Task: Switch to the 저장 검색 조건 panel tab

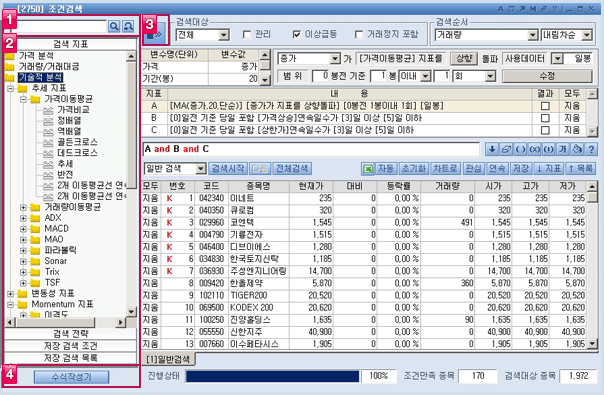Action: point(70,346)
